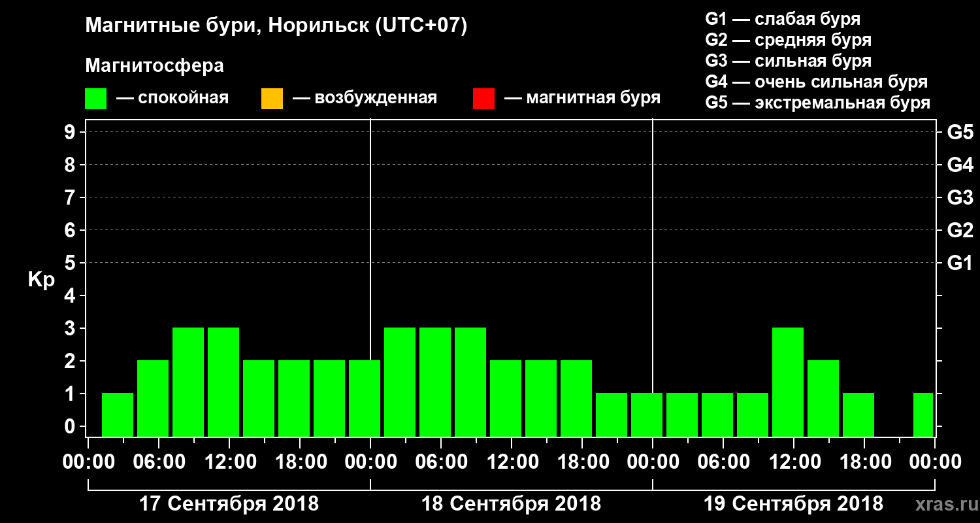Click the line 'G2 — средняя буря'
Image resolution: width=980 pixels, height=523 pixels.
coord(788,40)
